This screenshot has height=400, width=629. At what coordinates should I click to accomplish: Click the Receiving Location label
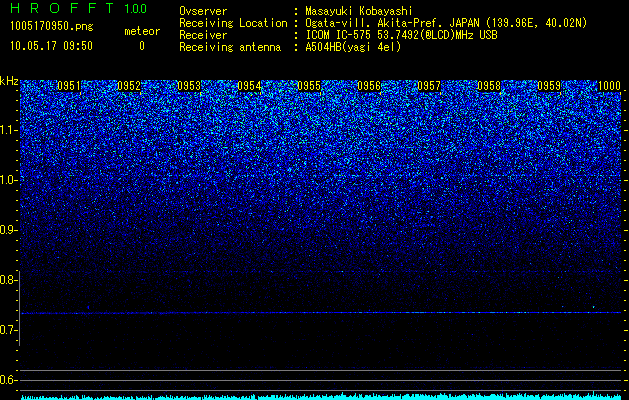233,23
